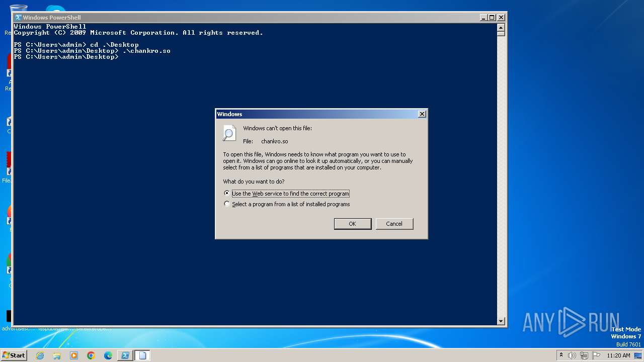Click the clock showing 11:20 AM
The width and height of the screenshot is (644, 362).
click(x=618, y=355)
